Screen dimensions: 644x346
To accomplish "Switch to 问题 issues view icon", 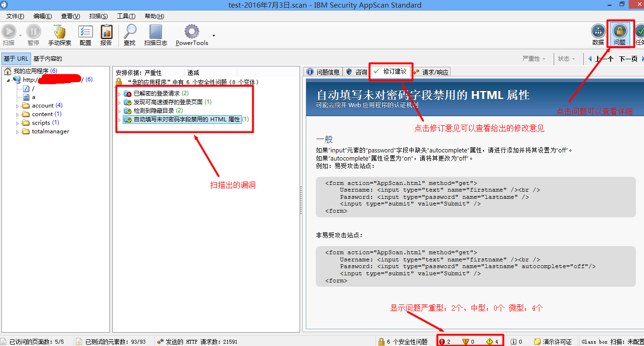I will click(x=620, y=31).
